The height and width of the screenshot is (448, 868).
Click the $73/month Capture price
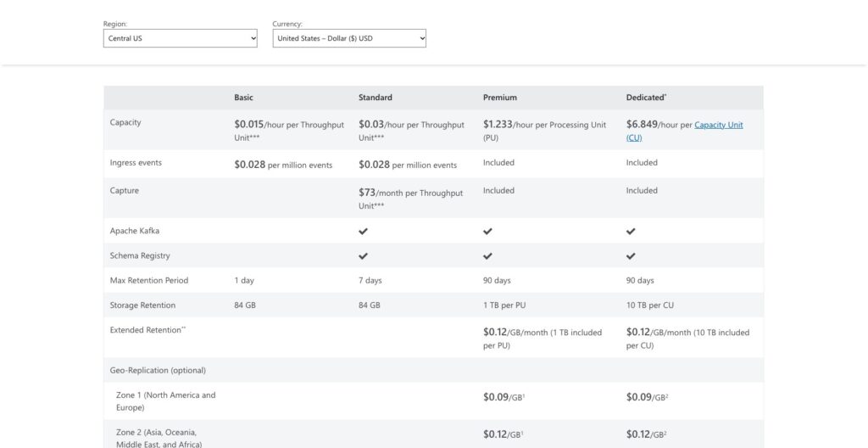coord(411,199)
